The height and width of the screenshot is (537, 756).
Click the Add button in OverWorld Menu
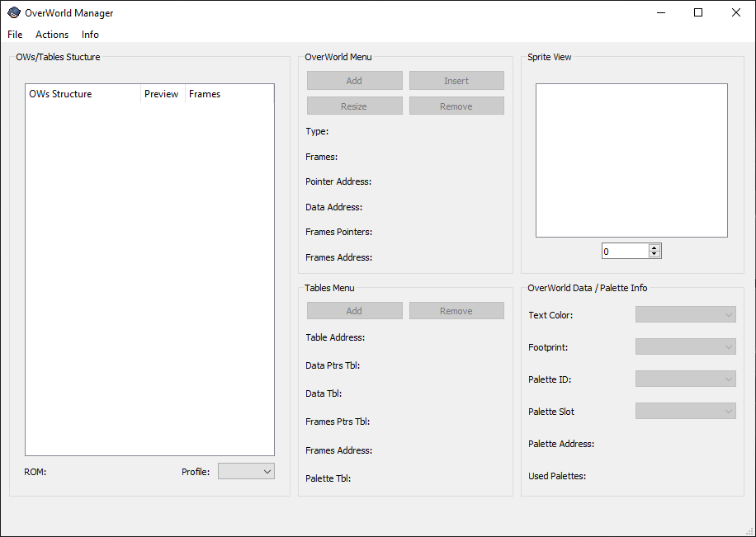tap(354, 81)
